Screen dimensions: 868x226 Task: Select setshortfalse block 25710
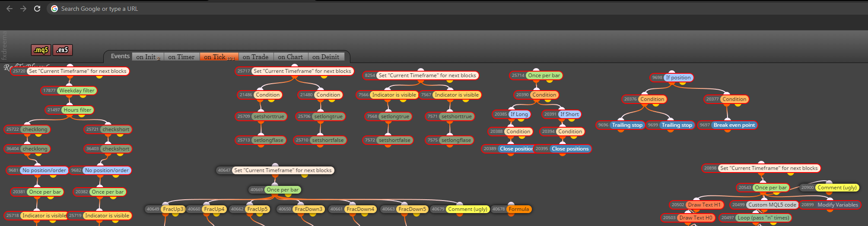tap(320, 140)
